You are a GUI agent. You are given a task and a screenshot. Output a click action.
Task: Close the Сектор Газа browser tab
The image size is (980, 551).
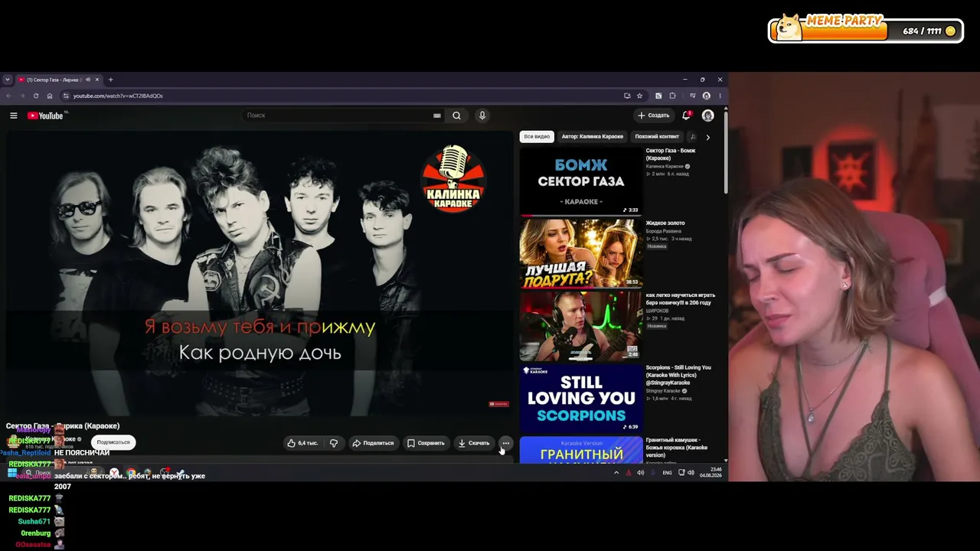[x=98, y=80]
